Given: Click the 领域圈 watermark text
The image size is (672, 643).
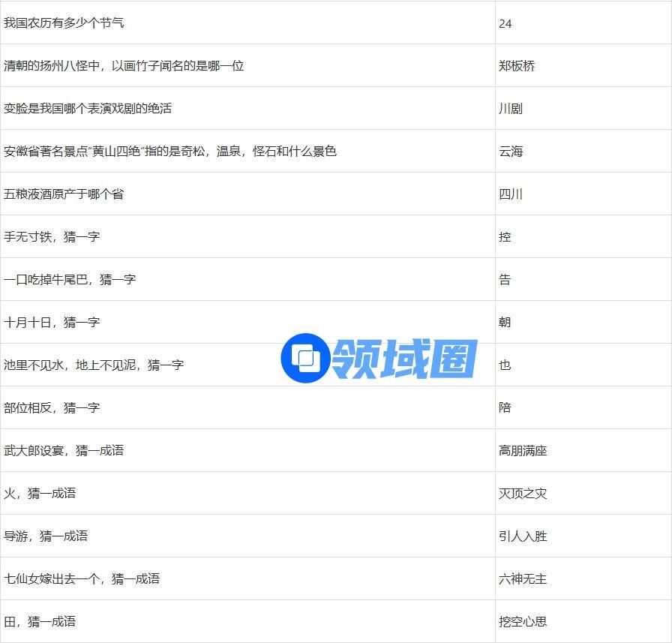Looking at the screenshot, I should 404,358.
